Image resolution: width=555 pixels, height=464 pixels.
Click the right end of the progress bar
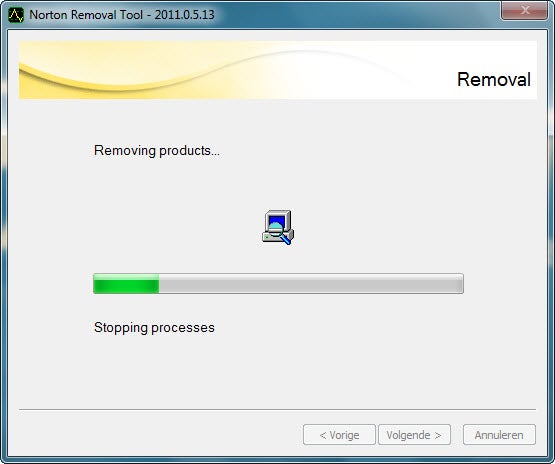pos(460,283)
